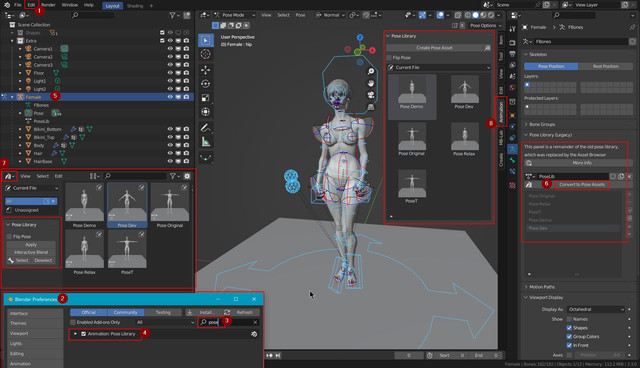Viewport: 640px width, 368px height.
Task: Expand Camera2 tree item in outliner
Action: coord(20,57)
